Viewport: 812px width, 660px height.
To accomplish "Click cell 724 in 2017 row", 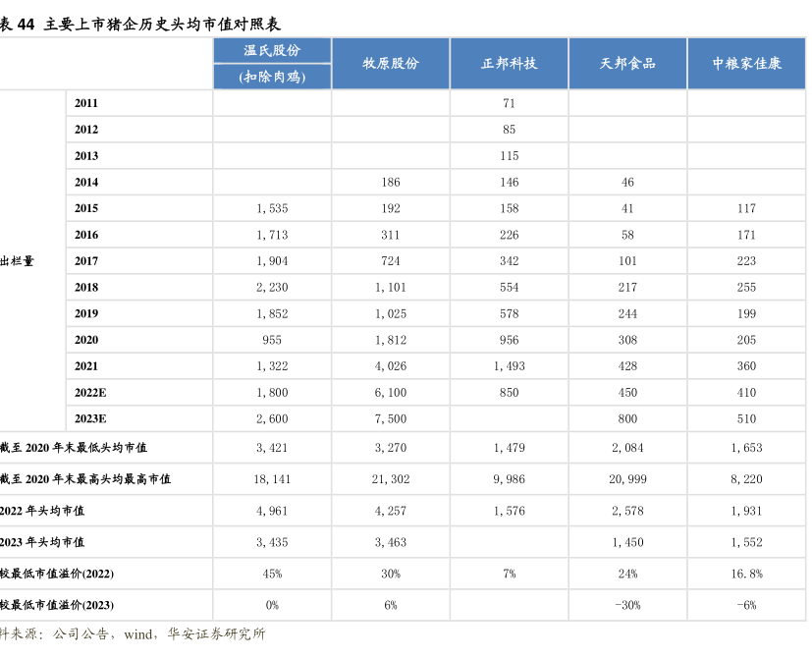I will [391, 261].
